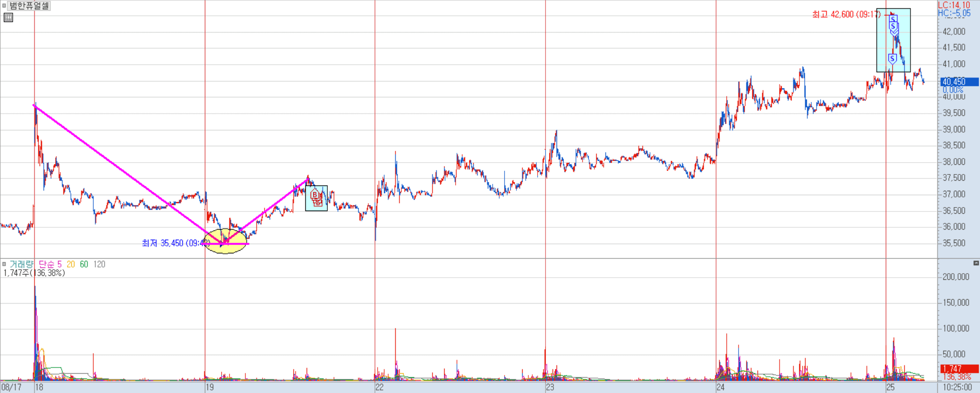
Task: Select the 거래량 volume indicator label
Action: 21,264
